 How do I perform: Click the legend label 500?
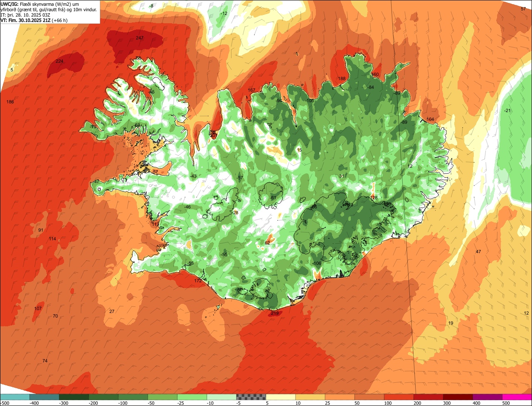pos(505,403)
